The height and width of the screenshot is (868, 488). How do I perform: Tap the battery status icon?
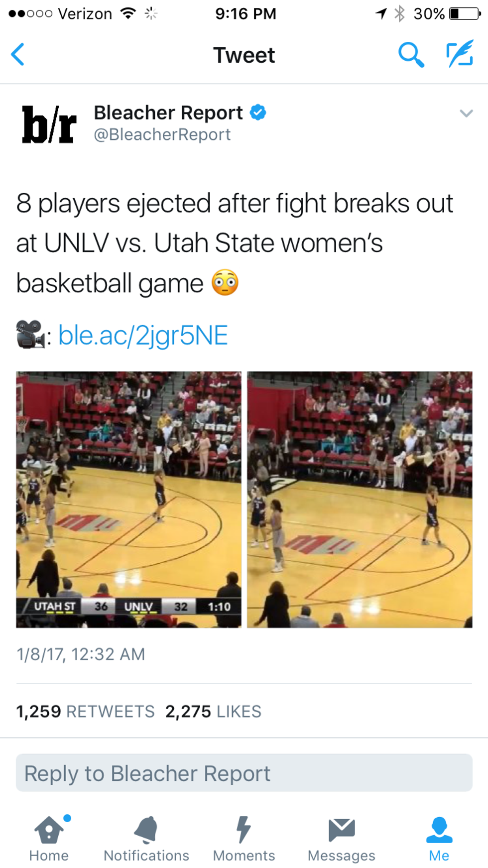click(x=465, y=13)
